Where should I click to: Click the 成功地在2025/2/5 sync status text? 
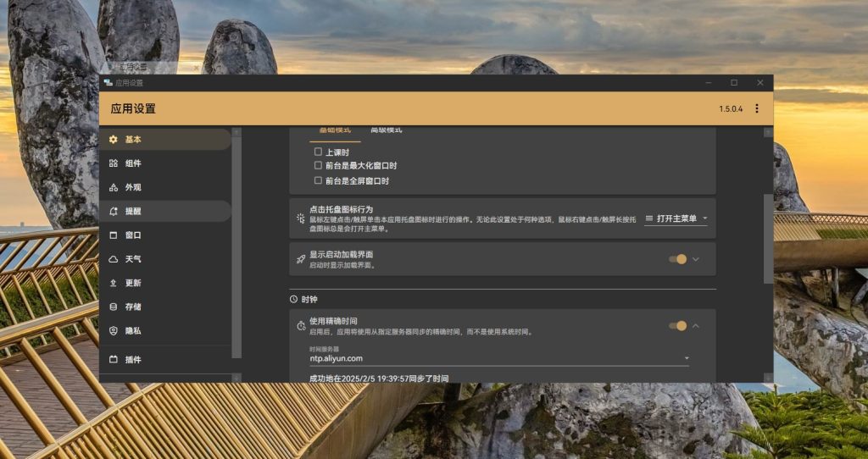(x=379, y=379)
